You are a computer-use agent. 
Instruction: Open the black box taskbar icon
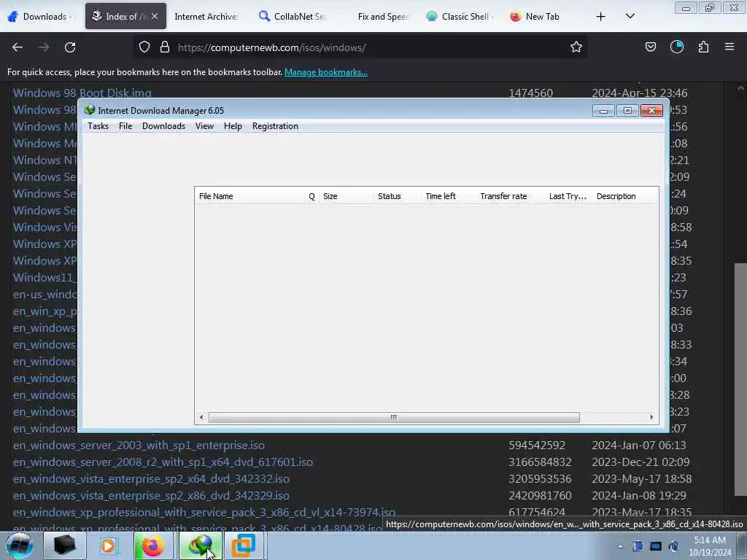coord(64,545)
